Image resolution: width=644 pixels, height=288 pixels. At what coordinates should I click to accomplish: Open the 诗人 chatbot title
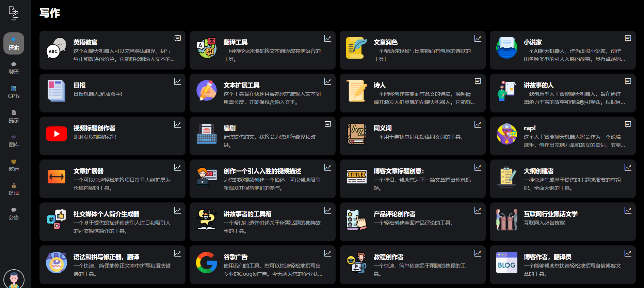380,85
